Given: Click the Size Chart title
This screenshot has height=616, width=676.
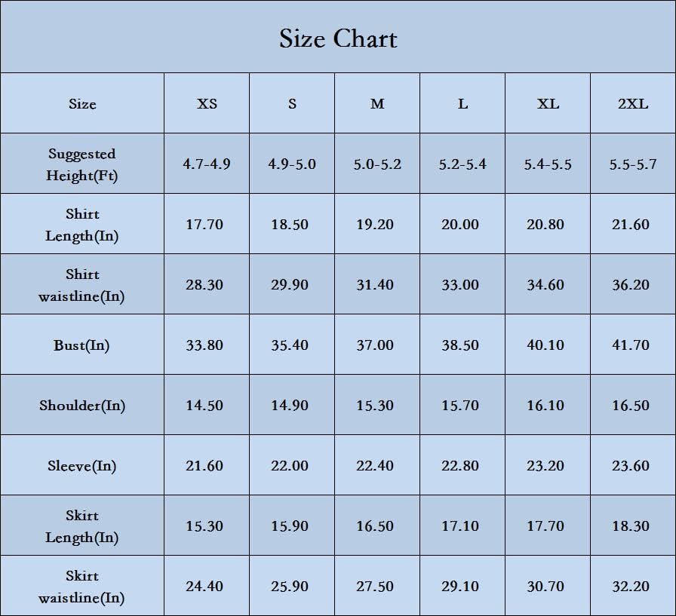Looking at the screenshot, I should [338, 38].
